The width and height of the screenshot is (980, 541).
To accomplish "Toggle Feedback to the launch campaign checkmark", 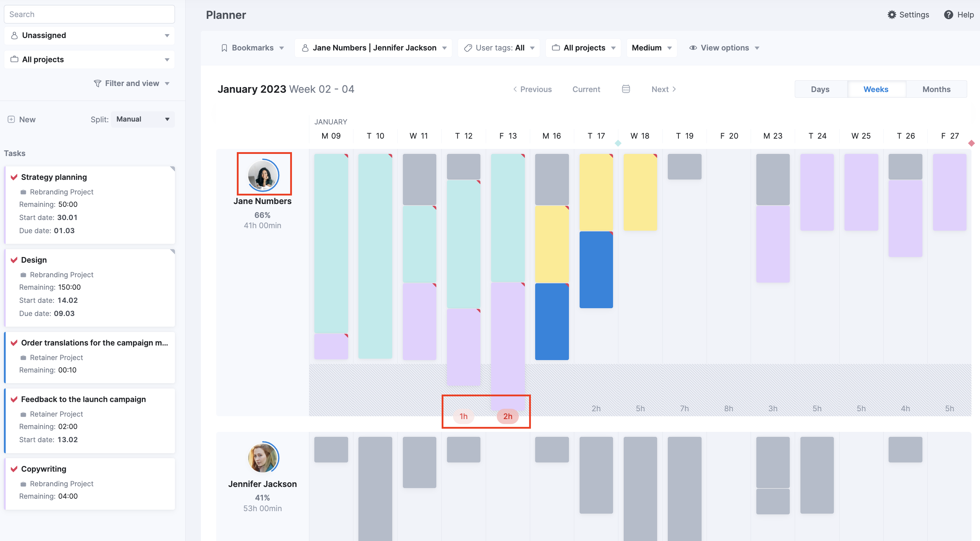I will [14, 399].
